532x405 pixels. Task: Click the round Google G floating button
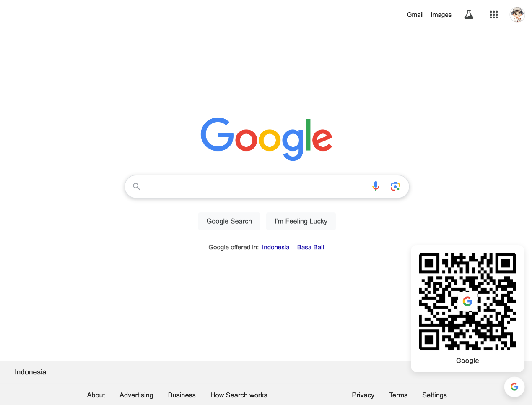514,387
